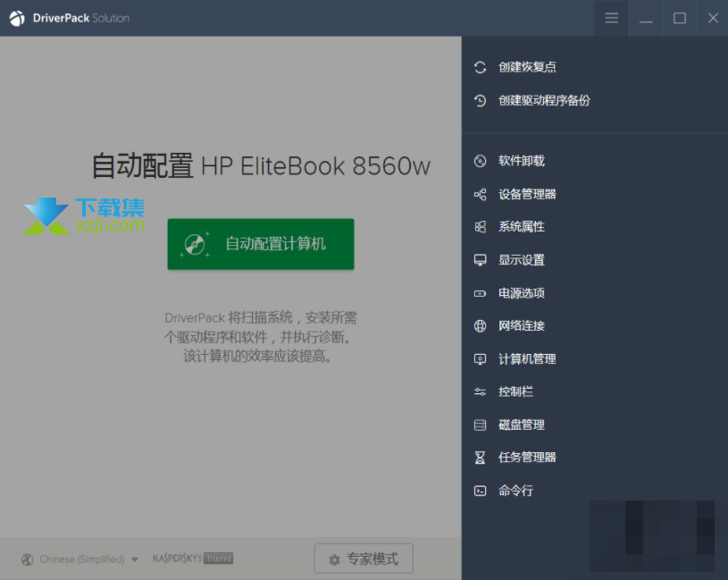This screenshot has height=580, width=728.
Task: Click the gear icon in expert mode button
Action: pos(334,560)
